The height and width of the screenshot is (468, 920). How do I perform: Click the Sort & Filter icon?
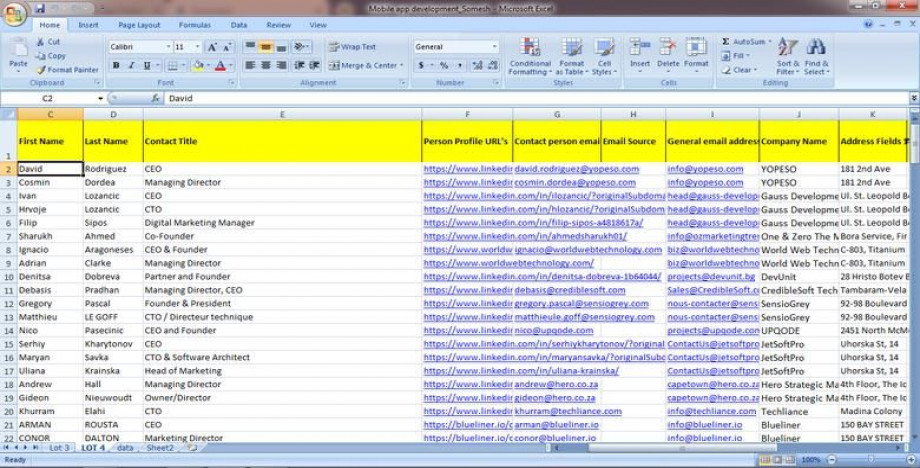click(788, 57)
